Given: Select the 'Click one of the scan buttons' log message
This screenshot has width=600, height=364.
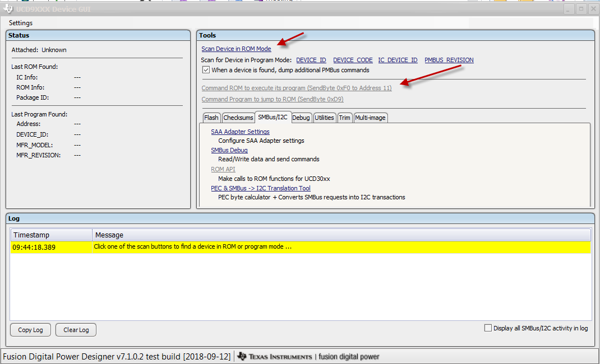Looking at the screenshot, I should 341,247.
